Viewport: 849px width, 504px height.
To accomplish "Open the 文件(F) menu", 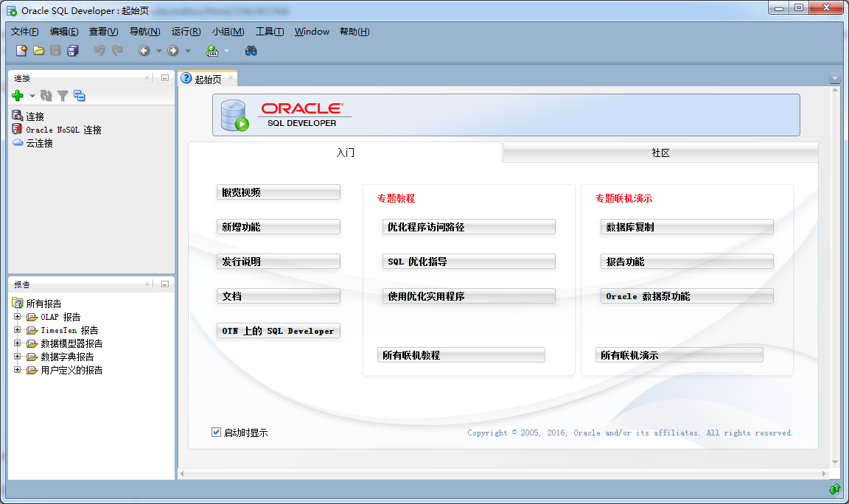I will click(25, 32).
